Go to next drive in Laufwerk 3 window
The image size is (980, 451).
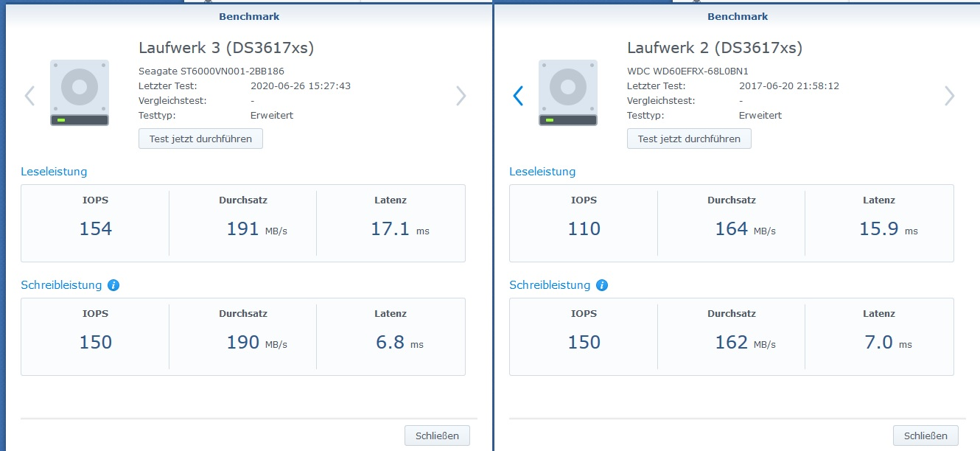click(x=461, y=96)
